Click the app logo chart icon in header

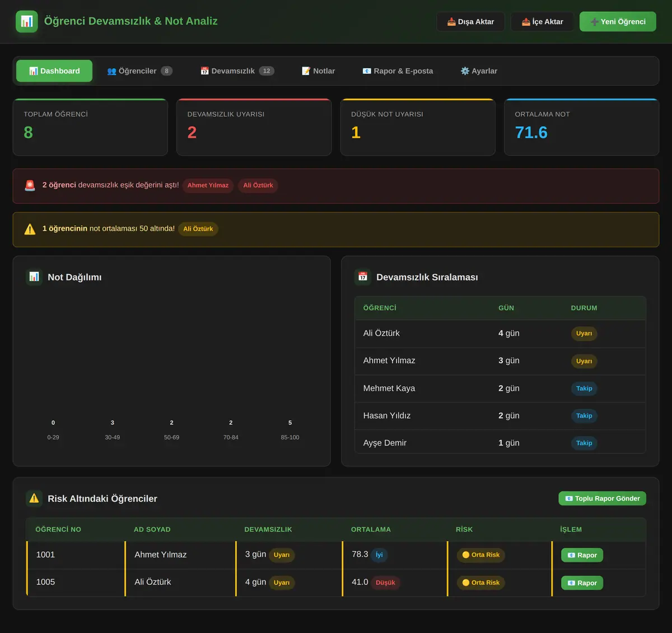(27, 21)
